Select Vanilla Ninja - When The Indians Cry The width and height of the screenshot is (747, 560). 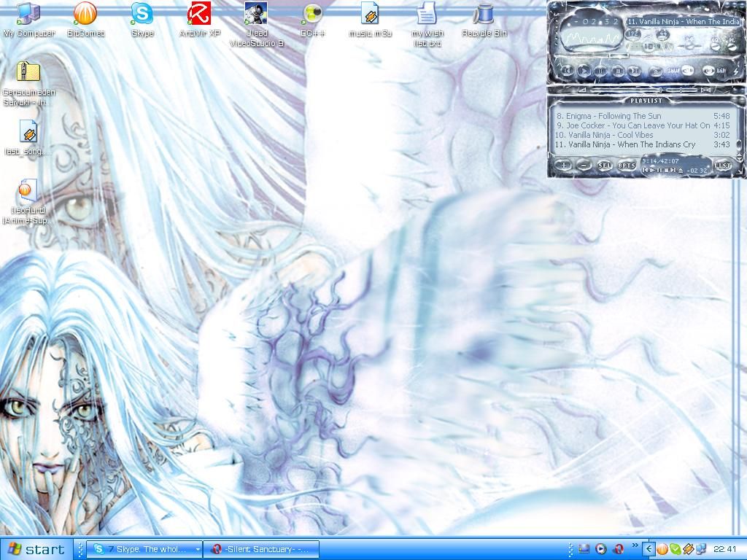coord(643,144)
